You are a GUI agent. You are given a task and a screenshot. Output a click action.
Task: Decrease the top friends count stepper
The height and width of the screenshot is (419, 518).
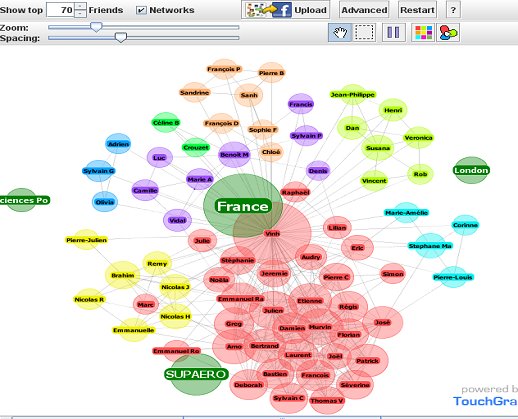(80, 14)
